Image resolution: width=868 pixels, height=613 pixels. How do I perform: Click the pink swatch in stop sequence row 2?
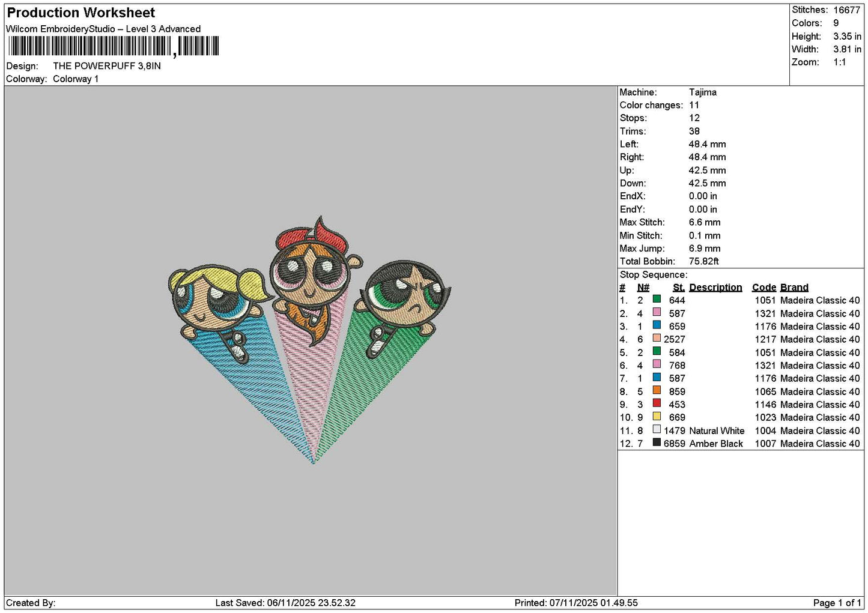tap(657, 312)
